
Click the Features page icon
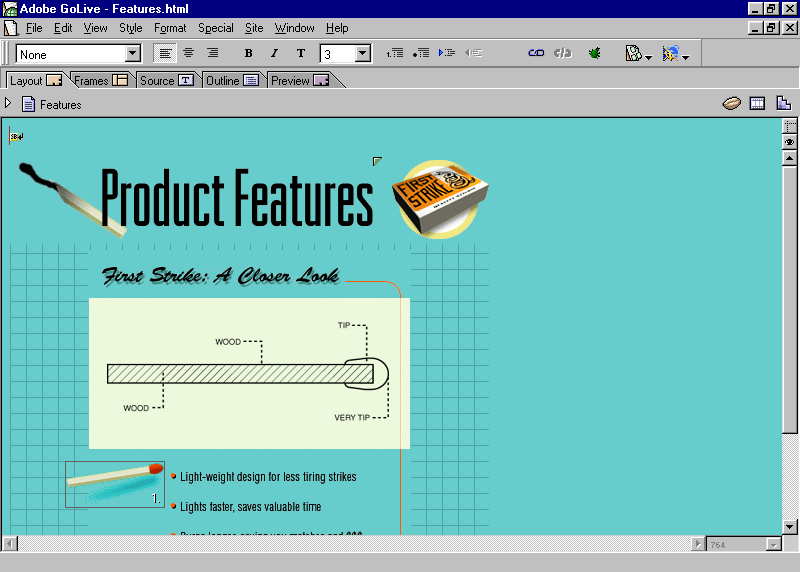click(x=29, y=105)
